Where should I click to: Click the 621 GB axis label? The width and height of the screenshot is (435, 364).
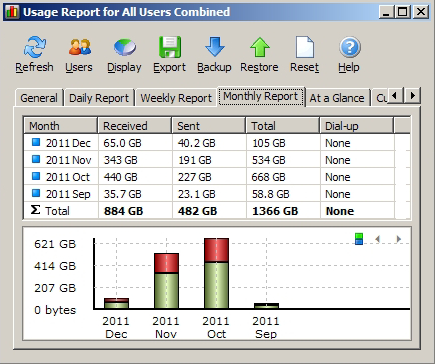coord(55,244)
